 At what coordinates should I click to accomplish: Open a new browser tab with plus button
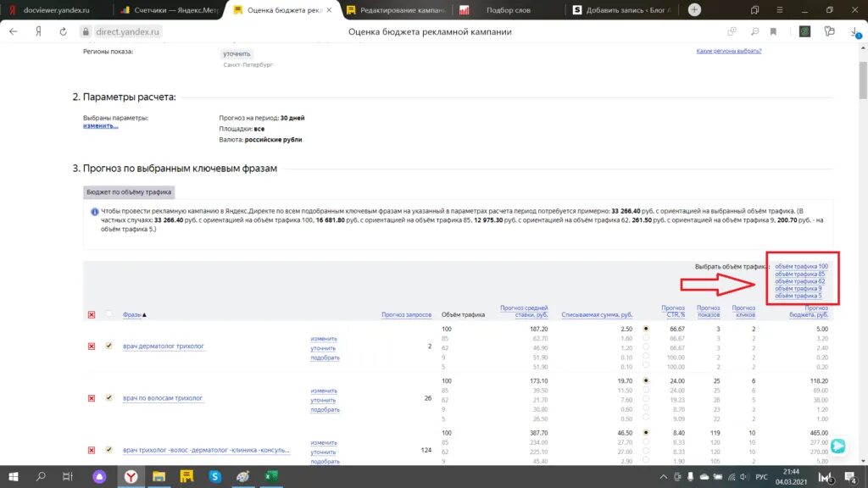pos(694,9)
